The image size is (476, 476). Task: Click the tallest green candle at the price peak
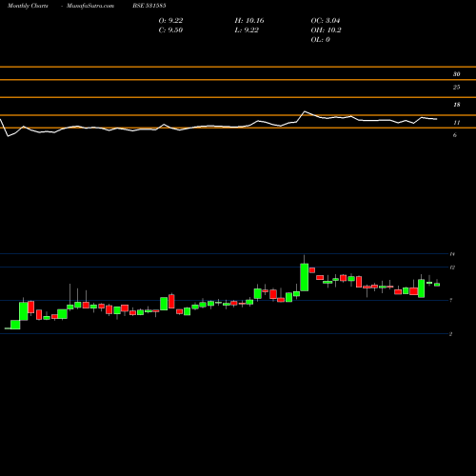(305, 277)
